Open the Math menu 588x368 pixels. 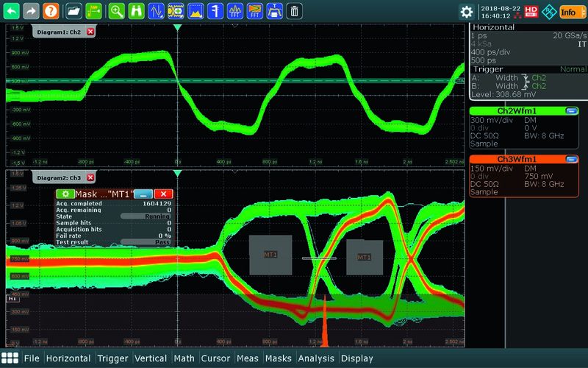pyautogui.click(x=184, y=358)
